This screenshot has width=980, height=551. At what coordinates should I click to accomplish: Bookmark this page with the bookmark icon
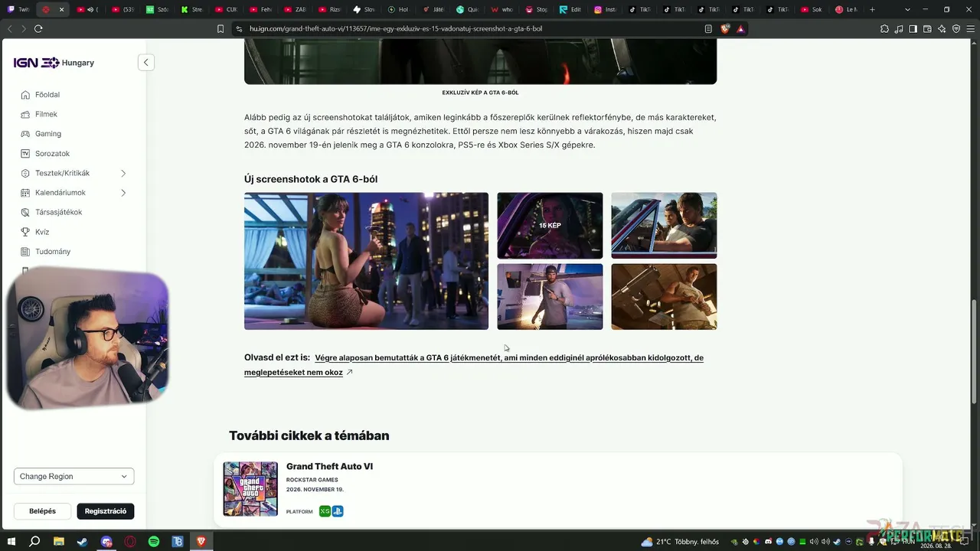[220, 28]
